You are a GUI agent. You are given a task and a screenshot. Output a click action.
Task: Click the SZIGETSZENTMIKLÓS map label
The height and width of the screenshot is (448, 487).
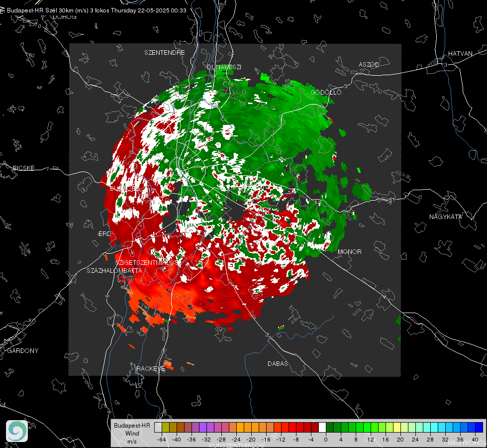[x=147, y=263]
